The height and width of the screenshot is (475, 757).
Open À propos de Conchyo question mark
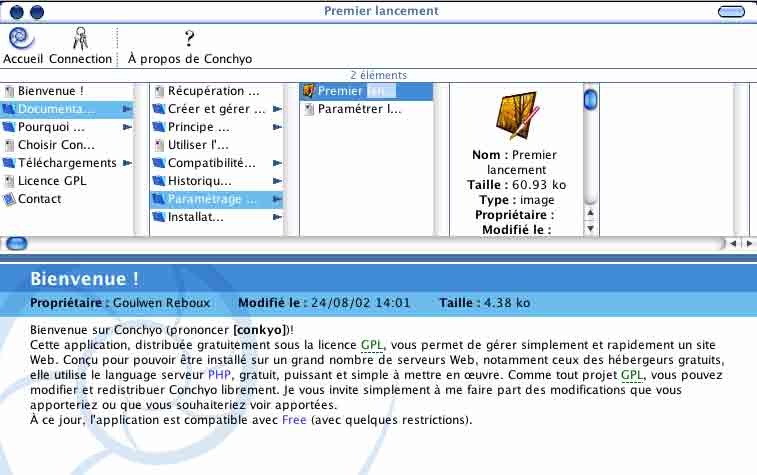(190, 38)
